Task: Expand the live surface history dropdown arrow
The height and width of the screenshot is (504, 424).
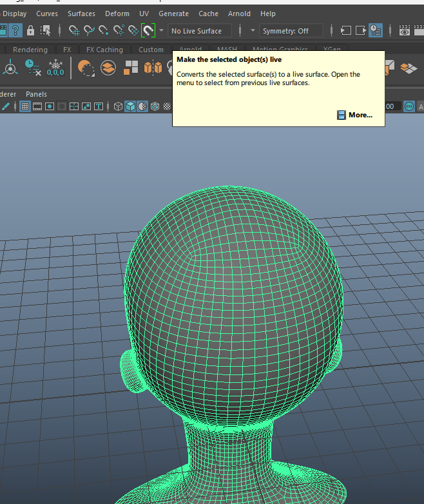Action: [161, 30]
